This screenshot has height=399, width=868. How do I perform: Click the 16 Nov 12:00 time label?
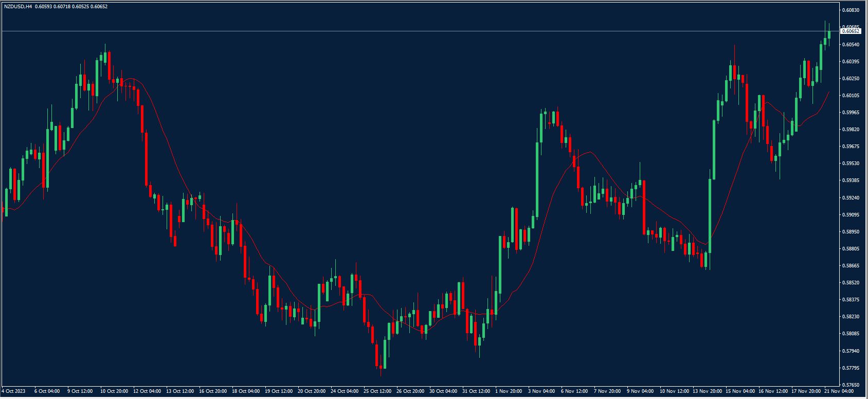772,391
